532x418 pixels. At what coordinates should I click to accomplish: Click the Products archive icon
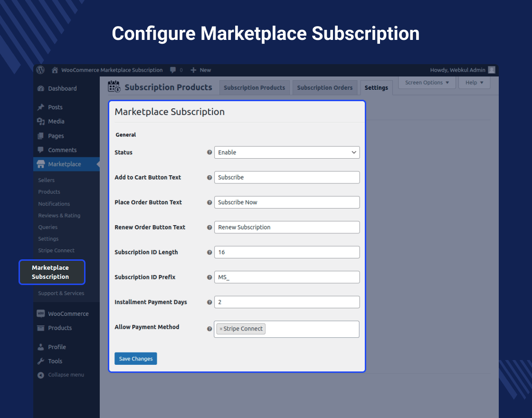pyautogui.click(x=41, y=328)
